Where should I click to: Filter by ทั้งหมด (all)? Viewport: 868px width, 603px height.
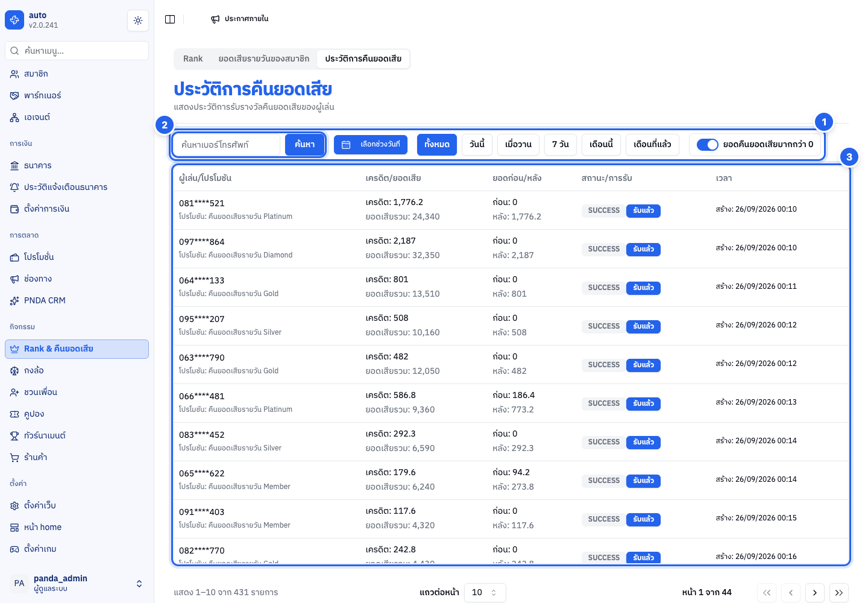point(437,145)
